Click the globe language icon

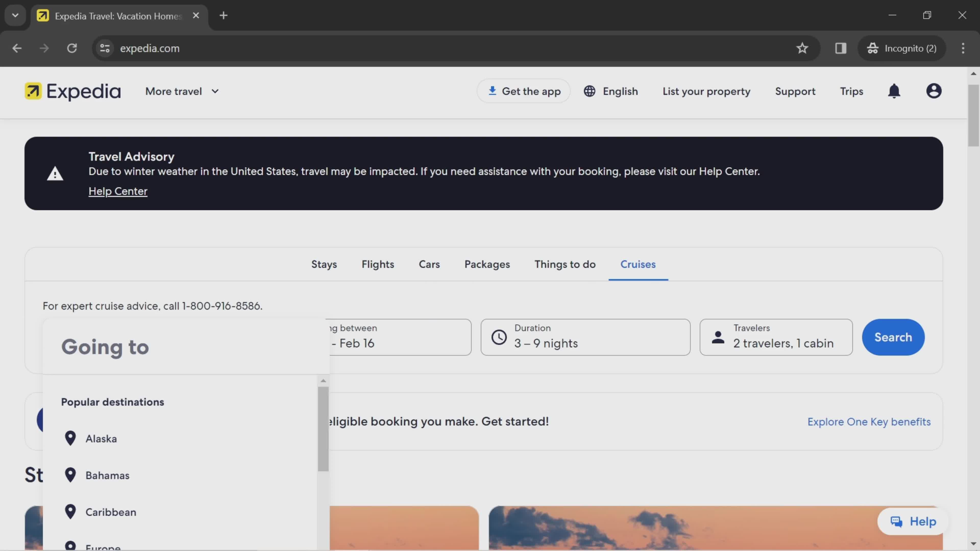coord(589,91)
